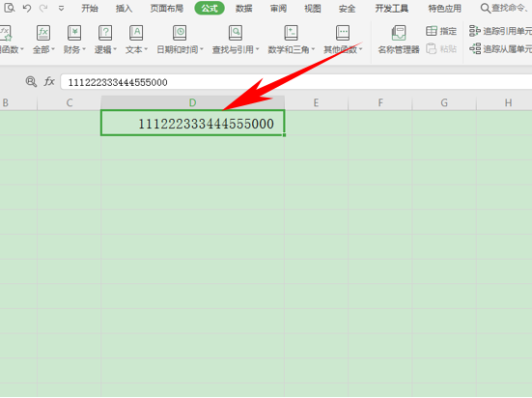Open the 文本 text functions icon
The image size is (532, 398).
click(x=136, y=33)
